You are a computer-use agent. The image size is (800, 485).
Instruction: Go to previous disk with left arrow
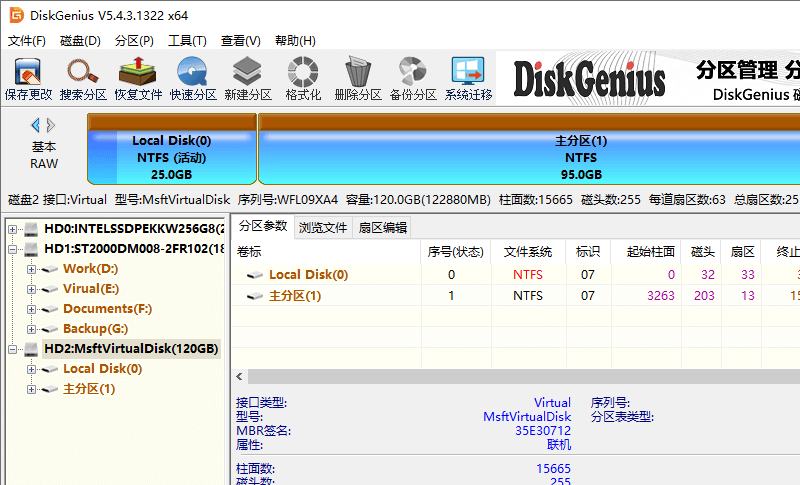point(35,125)
